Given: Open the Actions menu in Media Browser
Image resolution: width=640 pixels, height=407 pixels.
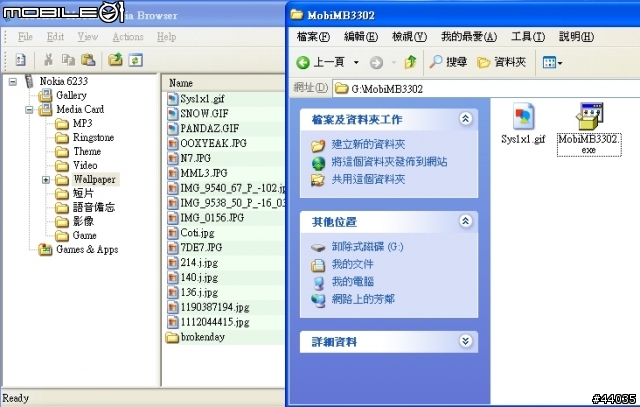Looking at the screenshot, I should click(x=128, y=37).
